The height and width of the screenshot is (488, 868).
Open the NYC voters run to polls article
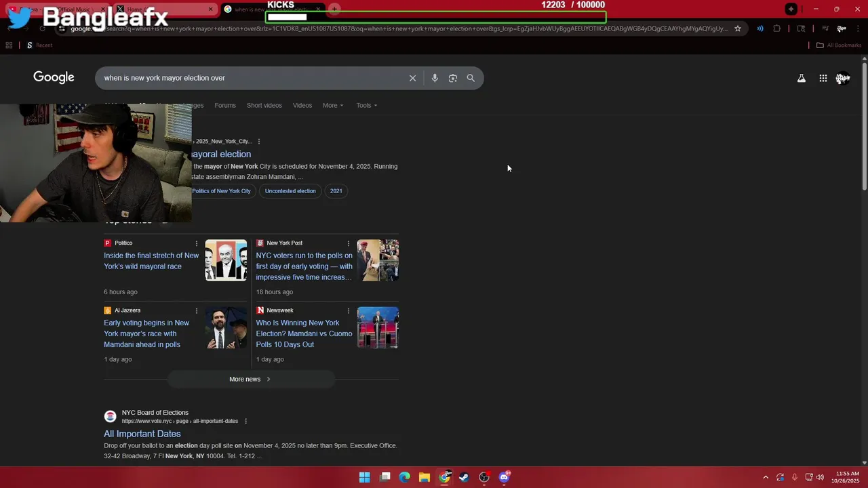point(304,266)
